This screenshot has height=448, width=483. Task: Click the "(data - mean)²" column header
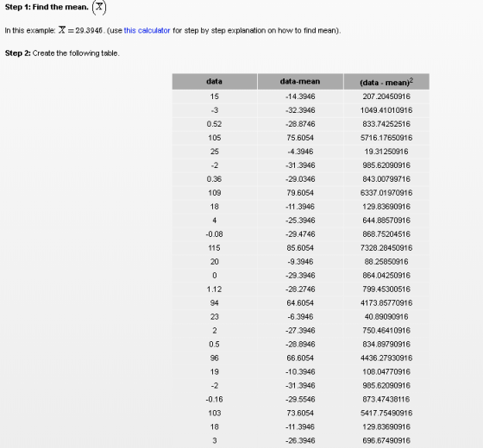pos(386,82)
